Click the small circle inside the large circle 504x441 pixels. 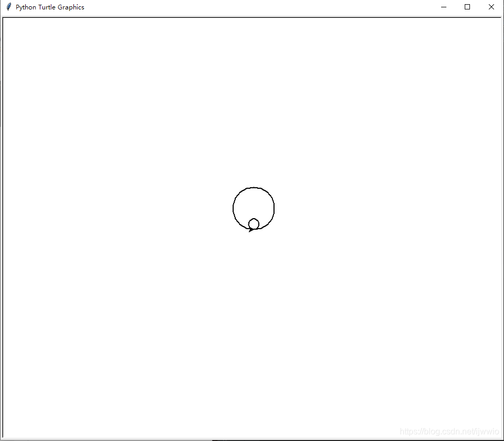tap(254, 224)
